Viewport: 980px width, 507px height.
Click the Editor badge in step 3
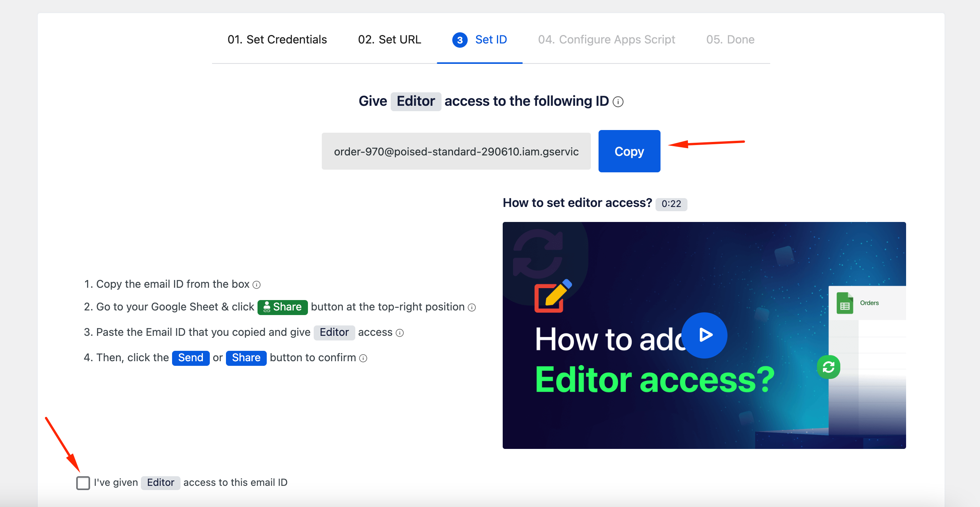click(334, 332)
